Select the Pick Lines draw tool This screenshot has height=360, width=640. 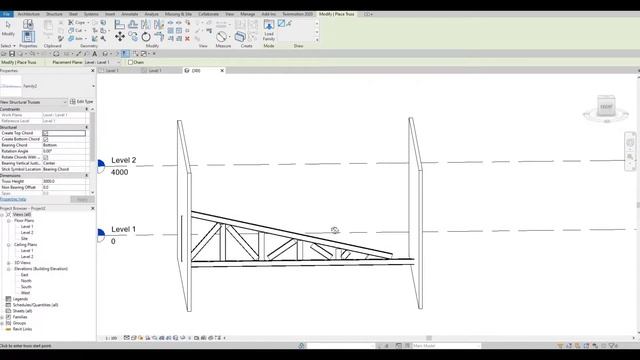click(289, 24)
